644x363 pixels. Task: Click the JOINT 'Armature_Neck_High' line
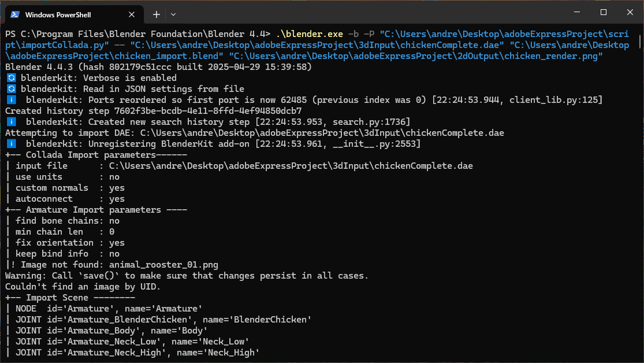pos(132,353)
